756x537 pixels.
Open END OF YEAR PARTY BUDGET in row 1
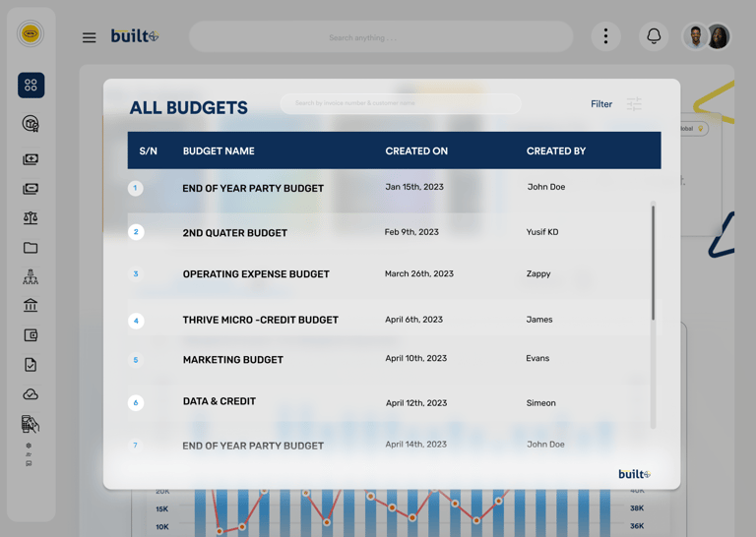[253, 188]
